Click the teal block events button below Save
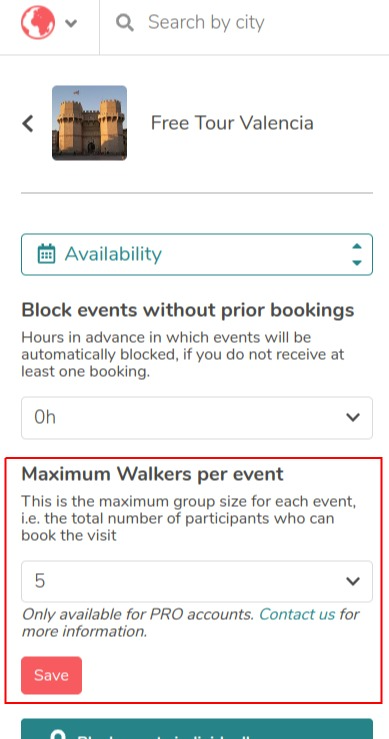Image resolution: width=389 pixels, height=739 pixels. click(197, 729)
